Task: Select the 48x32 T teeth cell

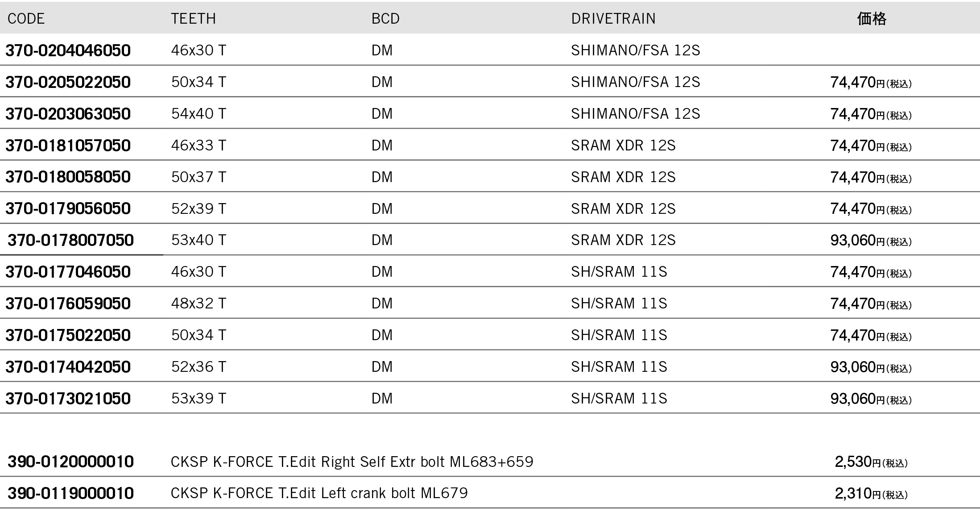Action: click(x=198, y=304)
